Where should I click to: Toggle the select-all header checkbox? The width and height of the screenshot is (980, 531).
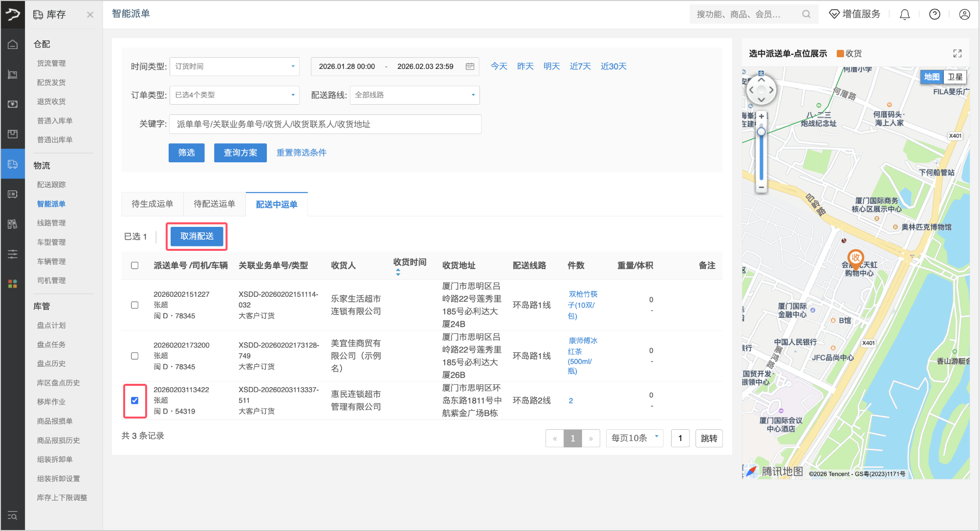[x=135, y=265]
